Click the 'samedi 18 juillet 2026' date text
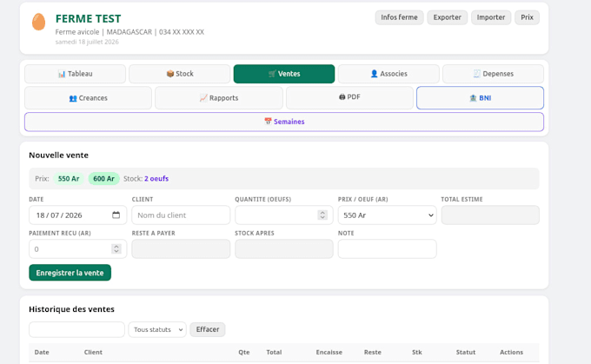The width and height of the screenshot is (591, 364). click(x=87, y=42)
